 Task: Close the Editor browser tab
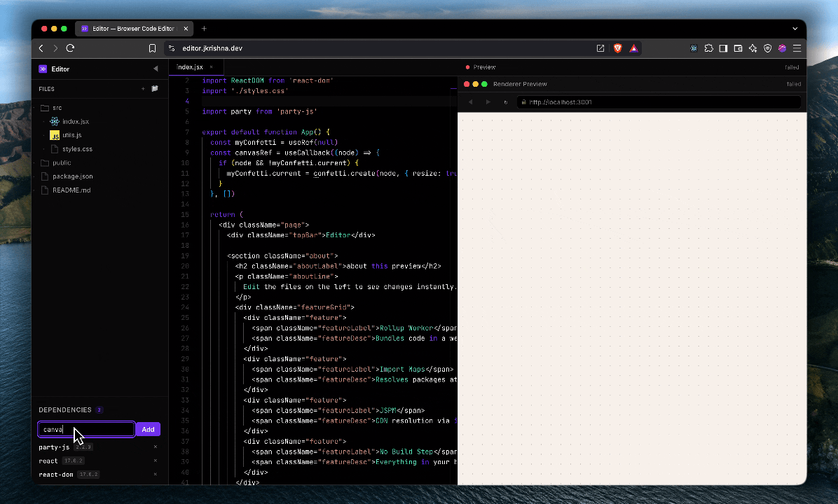coord(186,29)
